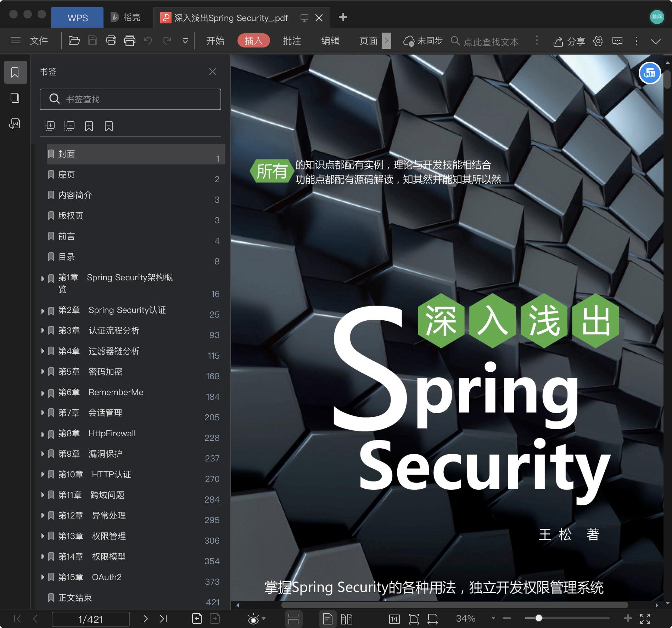Click the zoom slider handle
672x628 pixels.
[x=538, y=618]
